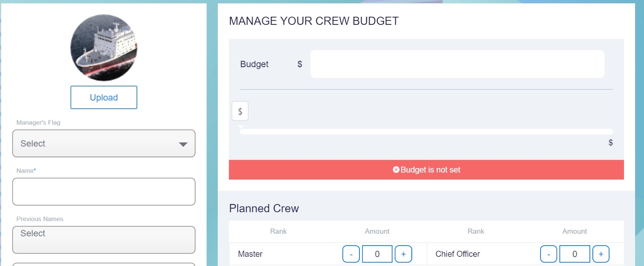
Task: Increase Master crew amount
Action: pyautogui.click(x=403, y=254)
